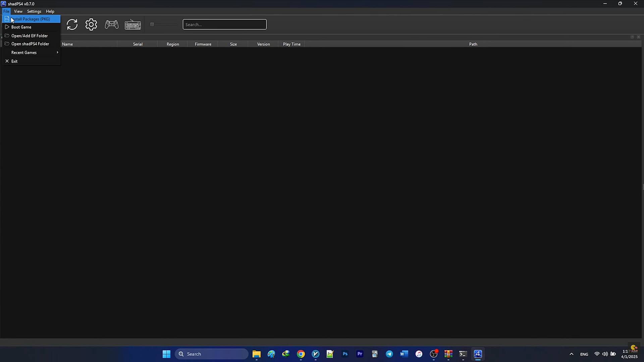
Task: Open the View menu
Action: tap(18, 11)
